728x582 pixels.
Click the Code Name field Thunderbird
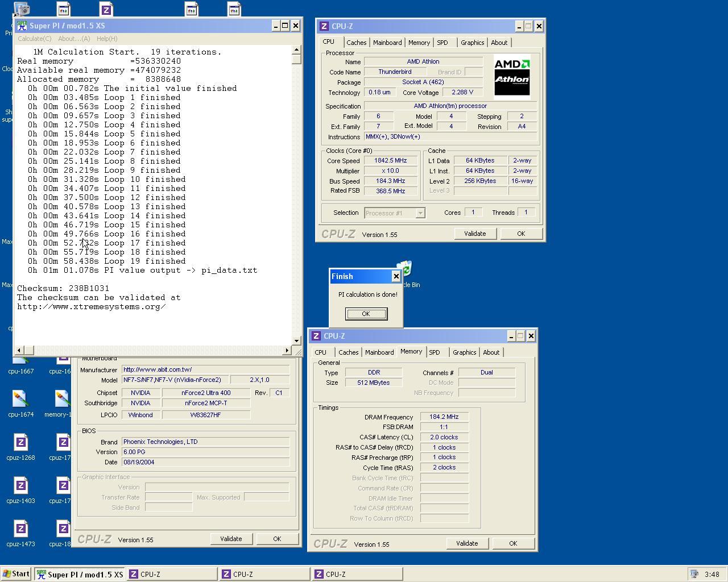point(395,72)
